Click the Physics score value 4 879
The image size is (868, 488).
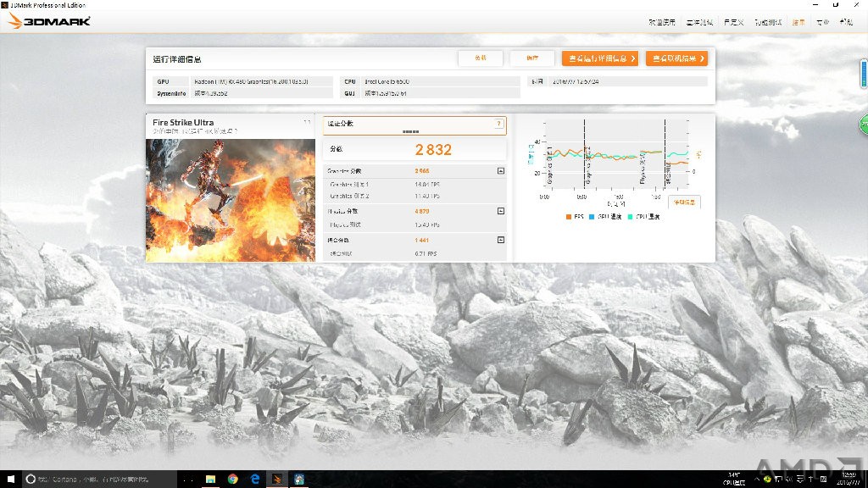(x=422, y=211)
